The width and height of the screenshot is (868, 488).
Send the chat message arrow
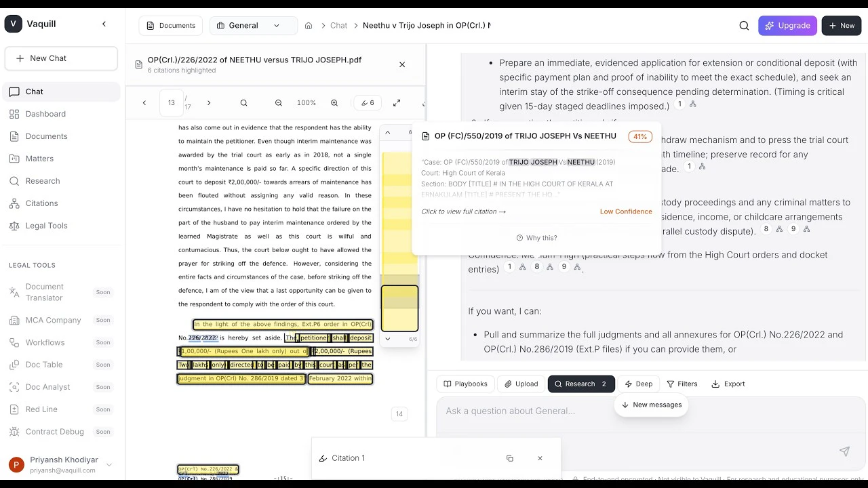point(844,451)
